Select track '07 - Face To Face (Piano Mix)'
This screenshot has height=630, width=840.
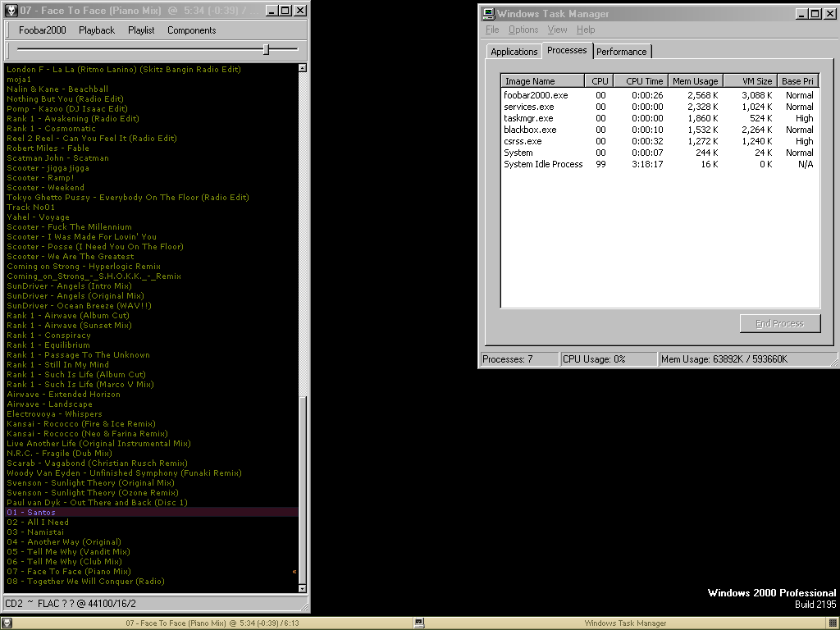point(152,572)
